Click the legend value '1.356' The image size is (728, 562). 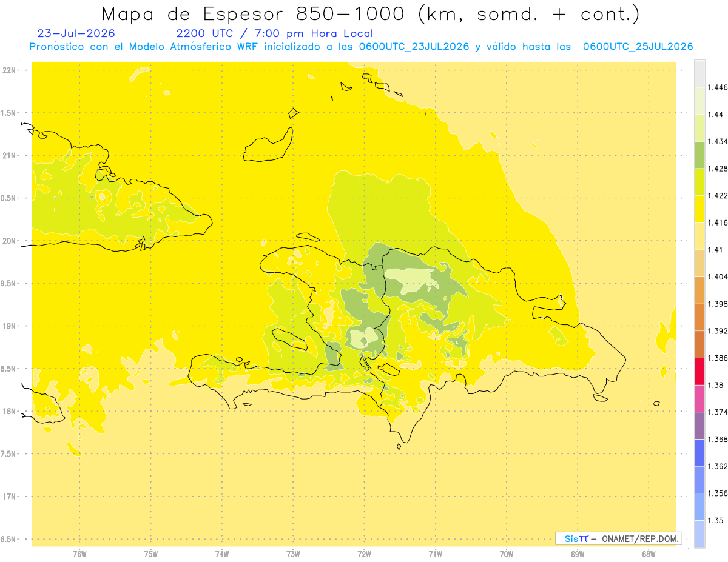coord(717,493)
